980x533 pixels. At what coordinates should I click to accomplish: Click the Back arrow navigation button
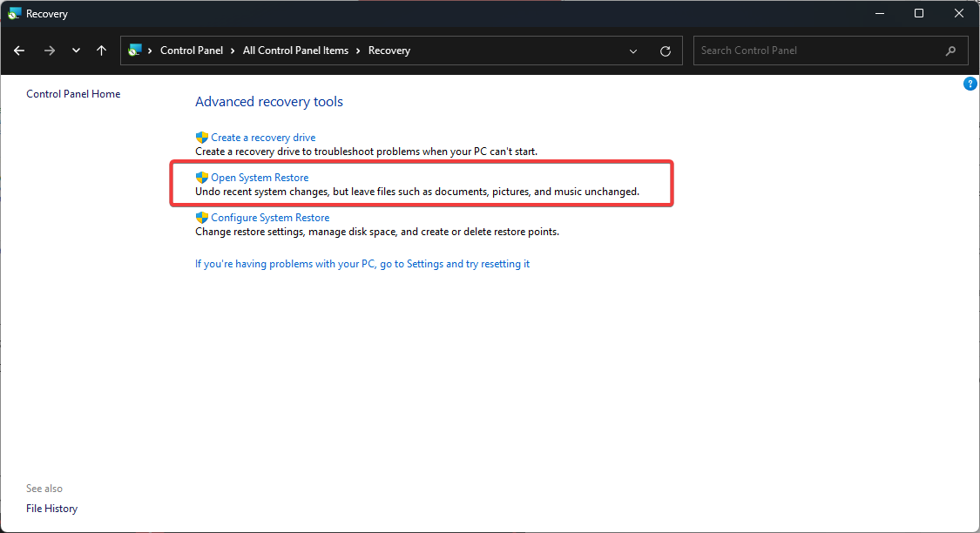point(19,51)
